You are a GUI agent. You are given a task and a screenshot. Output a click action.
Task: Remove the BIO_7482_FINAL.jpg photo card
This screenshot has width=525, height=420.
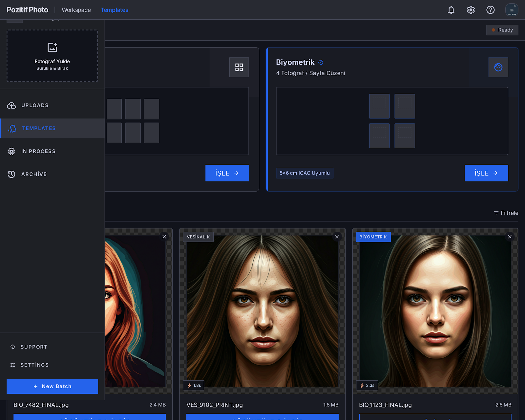[164, 237]
